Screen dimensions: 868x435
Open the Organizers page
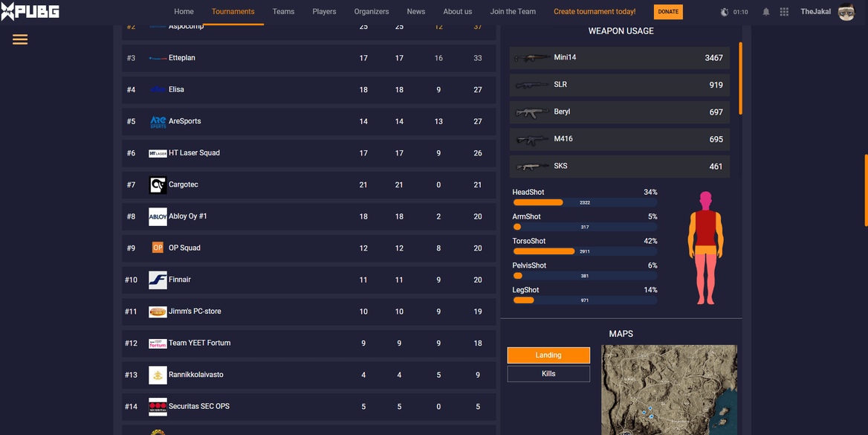[372, 12]
